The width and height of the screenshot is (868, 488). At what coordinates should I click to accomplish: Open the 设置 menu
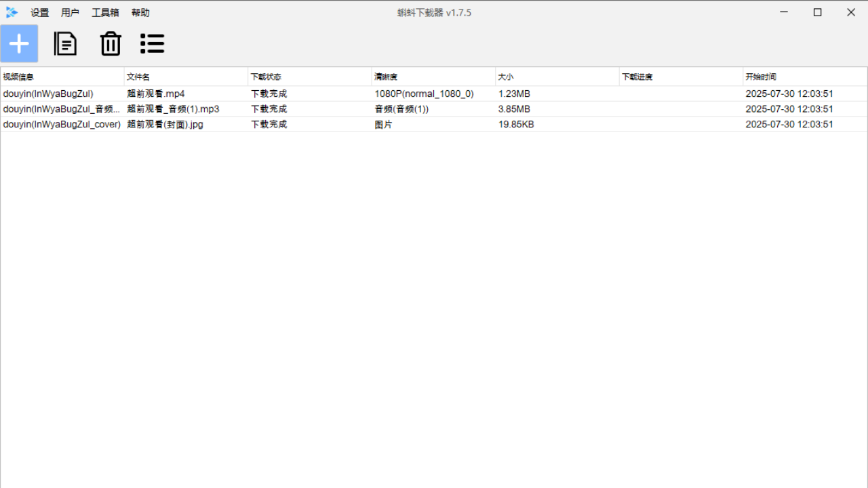tap(40, 13)
